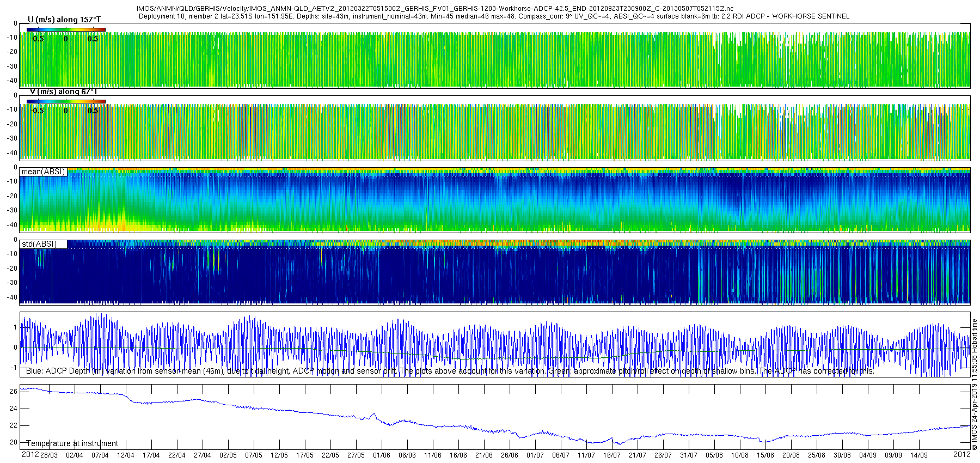980x463 pixels.
Task: Click the 01/06 date tick label
Action: [381, 455]
